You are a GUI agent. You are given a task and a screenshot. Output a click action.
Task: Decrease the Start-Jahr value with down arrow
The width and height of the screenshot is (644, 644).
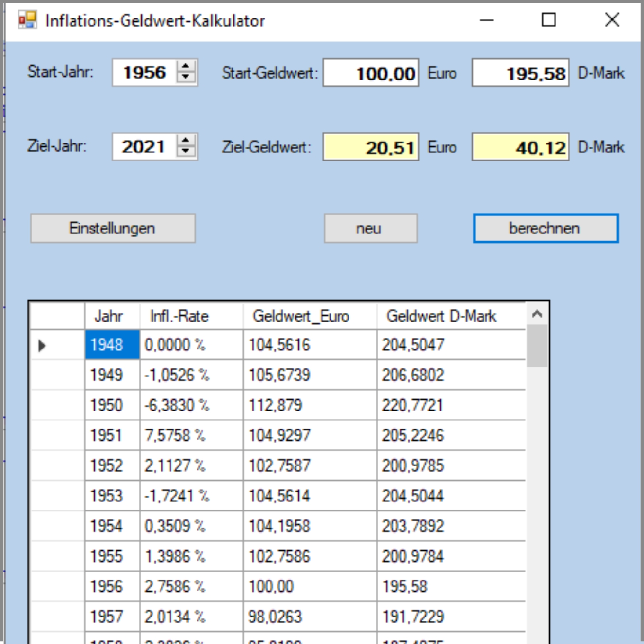[186, 78]
